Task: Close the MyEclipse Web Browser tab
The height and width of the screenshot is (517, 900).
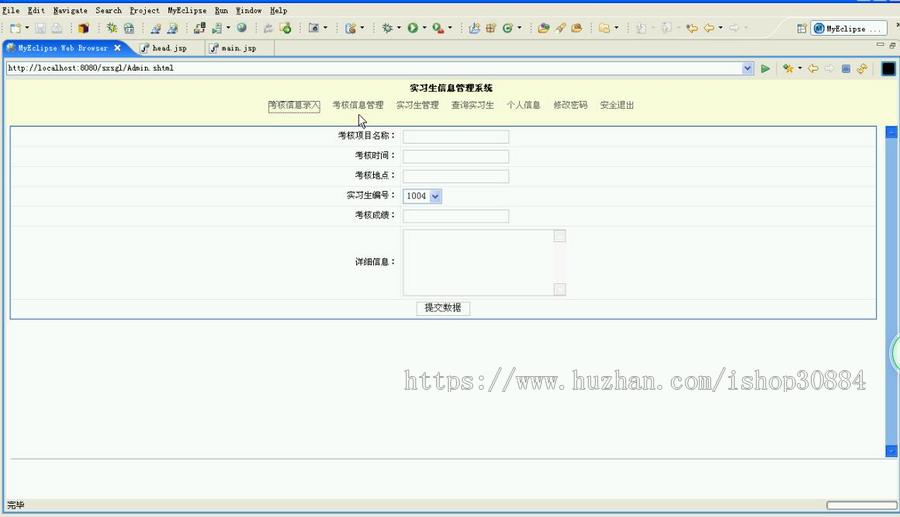Action: [118, 48]
